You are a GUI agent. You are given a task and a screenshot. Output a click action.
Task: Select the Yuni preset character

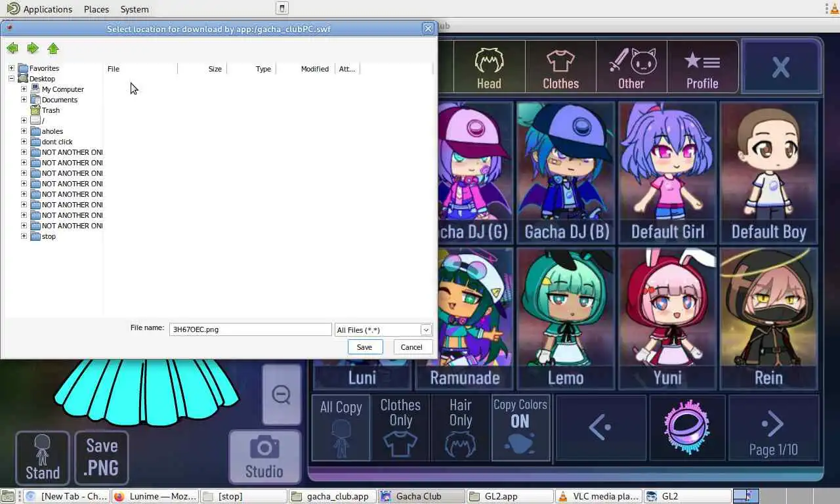coord(667,319)
